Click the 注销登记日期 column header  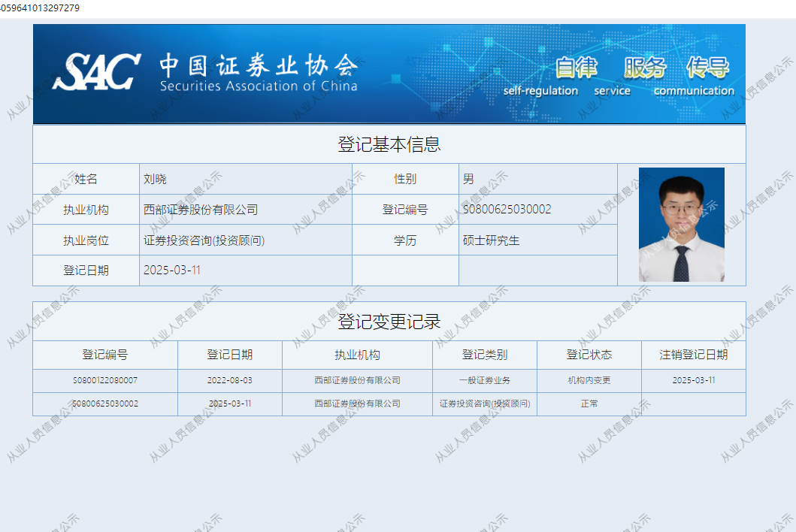click(x=693, y=355)
